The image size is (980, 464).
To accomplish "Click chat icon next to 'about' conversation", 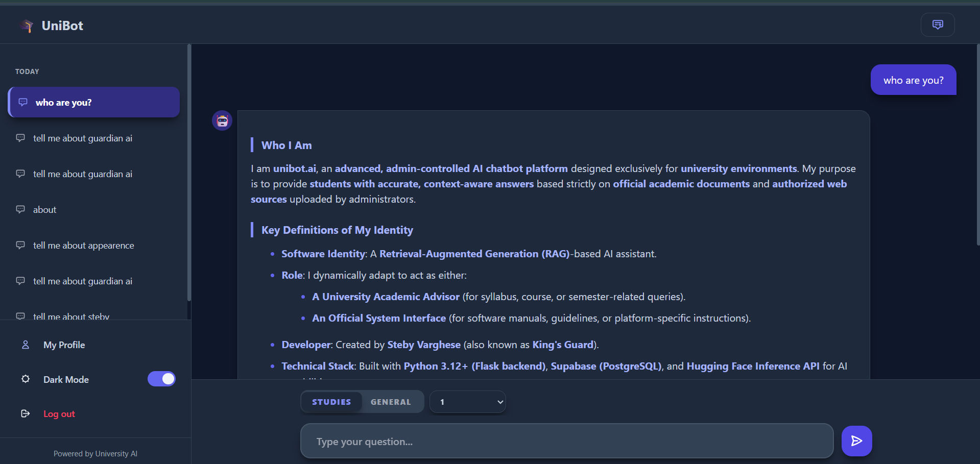I will point(20,209).
